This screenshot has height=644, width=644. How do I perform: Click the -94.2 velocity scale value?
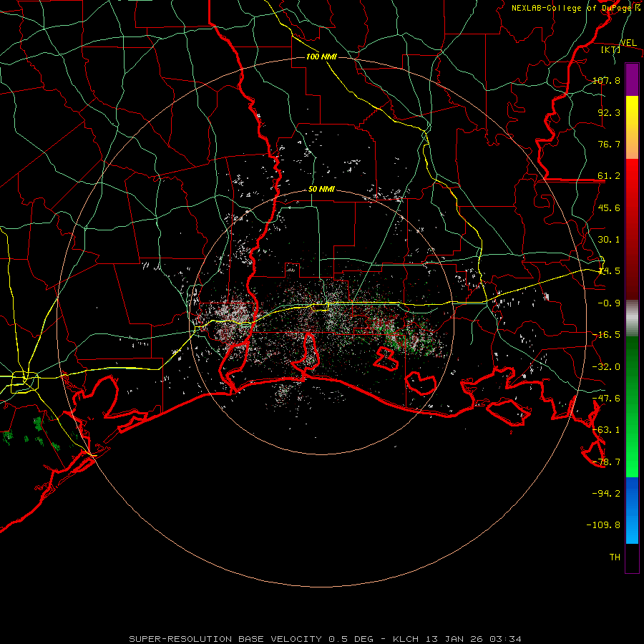coord(606,494)
